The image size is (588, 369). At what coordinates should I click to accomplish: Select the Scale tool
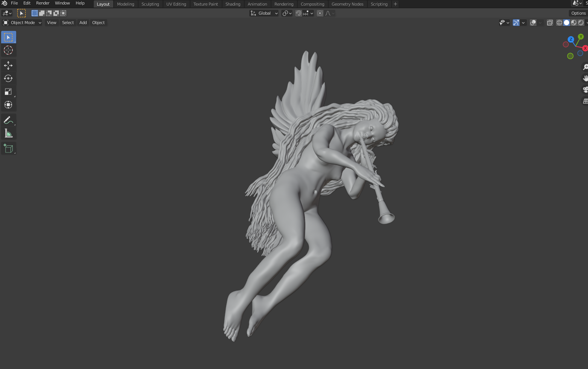[x=8, y=91]
